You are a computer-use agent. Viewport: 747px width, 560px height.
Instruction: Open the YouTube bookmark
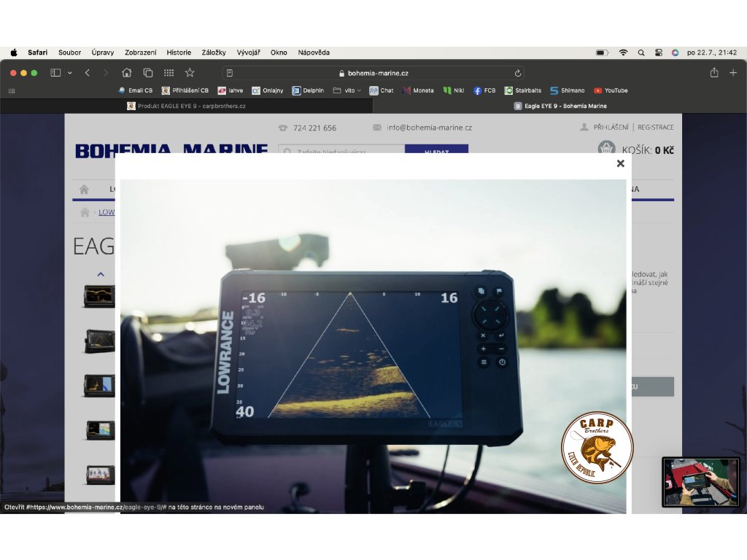(611, 90)
